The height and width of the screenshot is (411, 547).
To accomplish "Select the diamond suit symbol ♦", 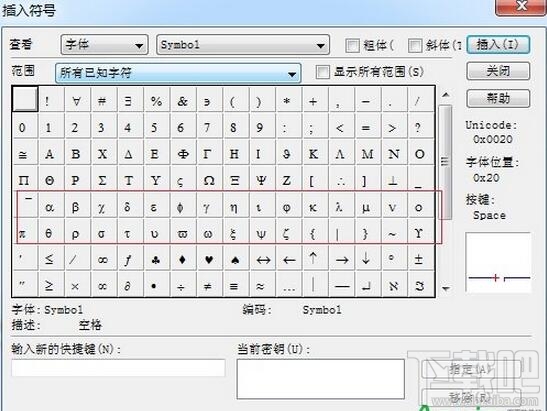I will (x=182, y=259).
